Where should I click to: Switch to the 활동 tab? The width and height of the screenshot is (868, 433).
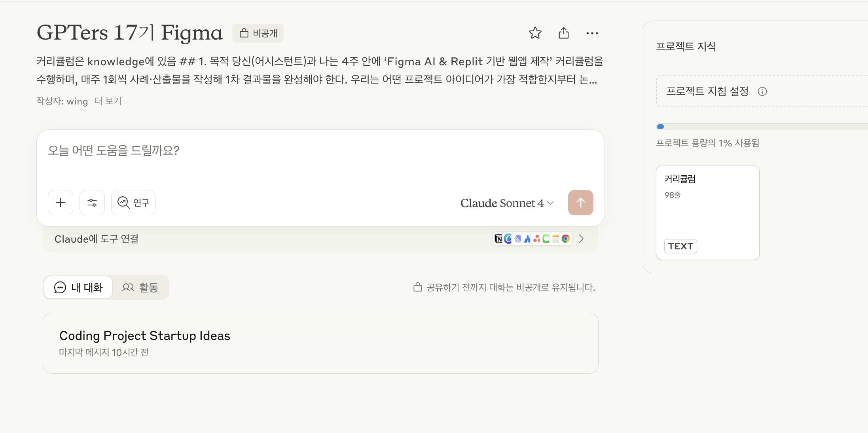point(140,287)
